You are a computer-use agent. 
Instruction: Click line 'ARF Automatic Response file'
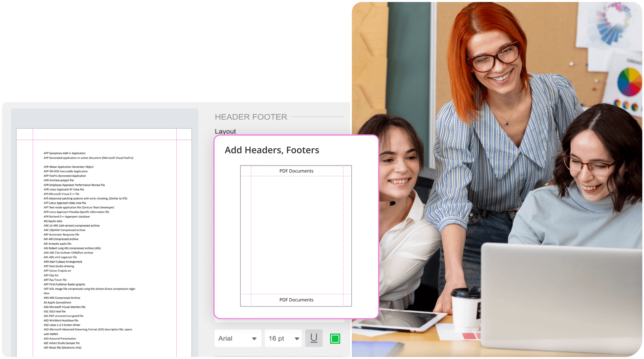coord(61,235)
